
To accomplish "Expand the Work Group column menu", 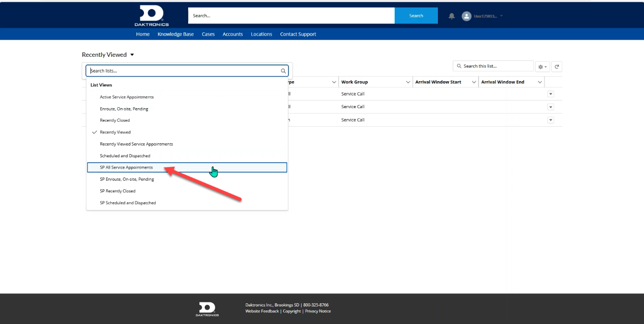I will tap(408, 82).
